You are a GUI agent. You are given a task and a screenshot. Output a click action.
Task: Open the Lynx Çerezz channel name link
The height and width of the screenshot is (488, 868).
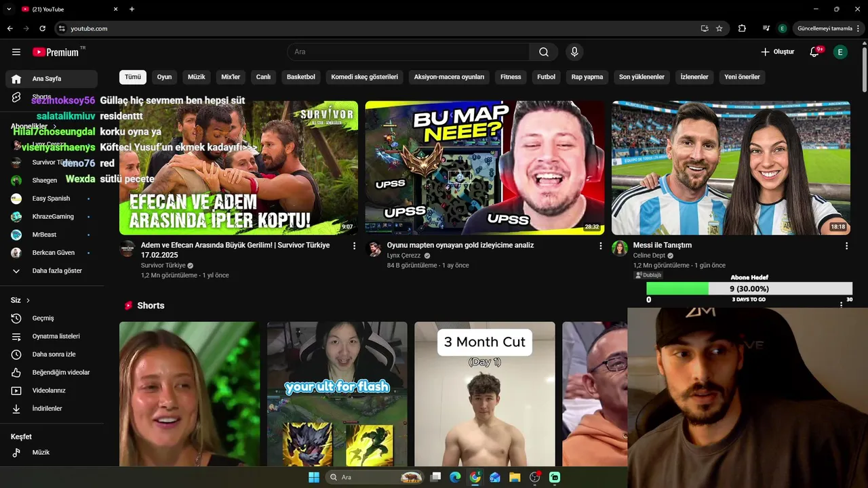tap(403, 256)
